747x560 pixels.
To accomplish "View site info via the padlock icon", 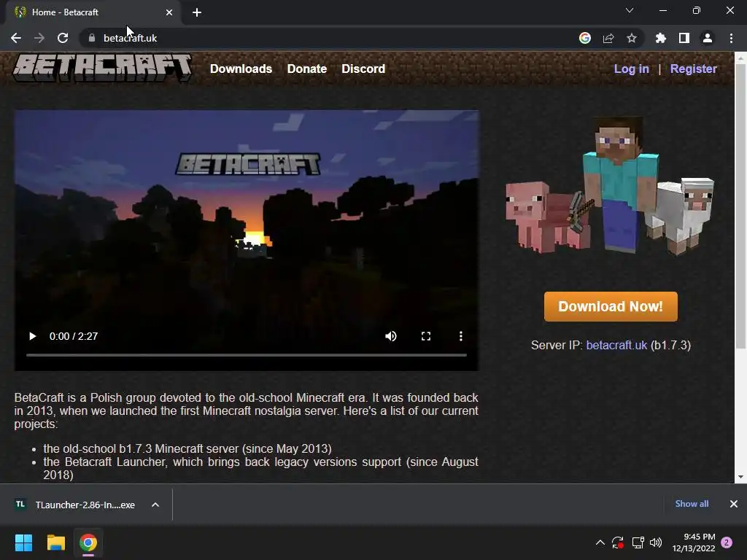I will (92, 38).
